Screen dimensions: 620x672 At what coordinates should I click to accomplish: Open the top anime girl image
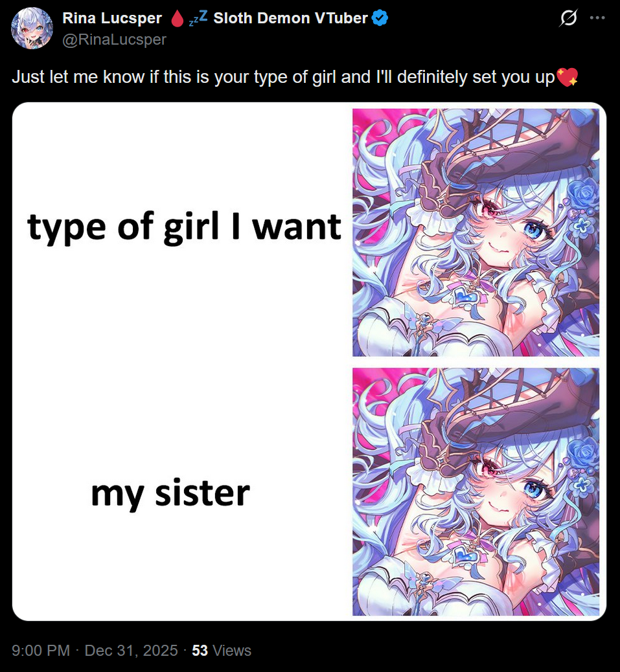[x=476, y=232]
